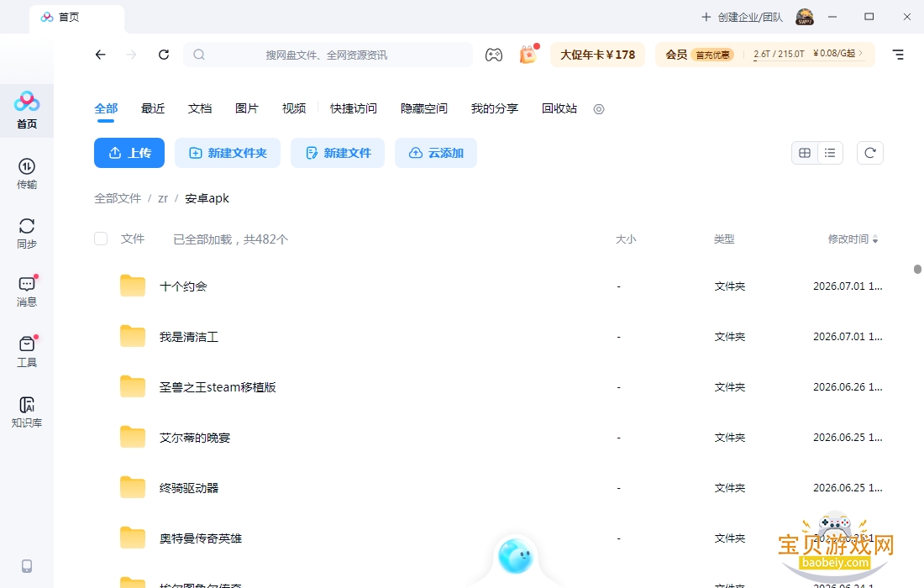
Task: Click the 十个约会 folder icon
Action: click(133, 286)
